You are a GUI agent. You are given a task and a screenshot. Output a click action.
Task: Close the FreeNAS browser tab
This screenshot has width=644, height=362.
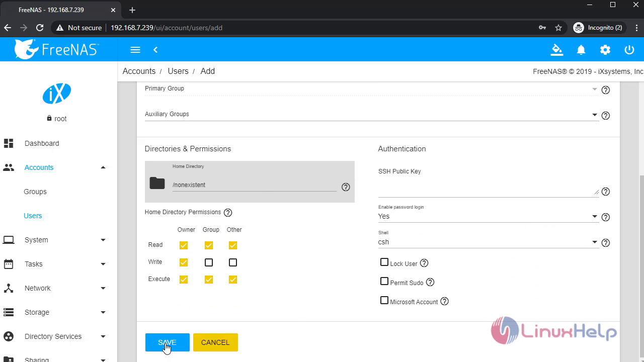tap(113, 10)
